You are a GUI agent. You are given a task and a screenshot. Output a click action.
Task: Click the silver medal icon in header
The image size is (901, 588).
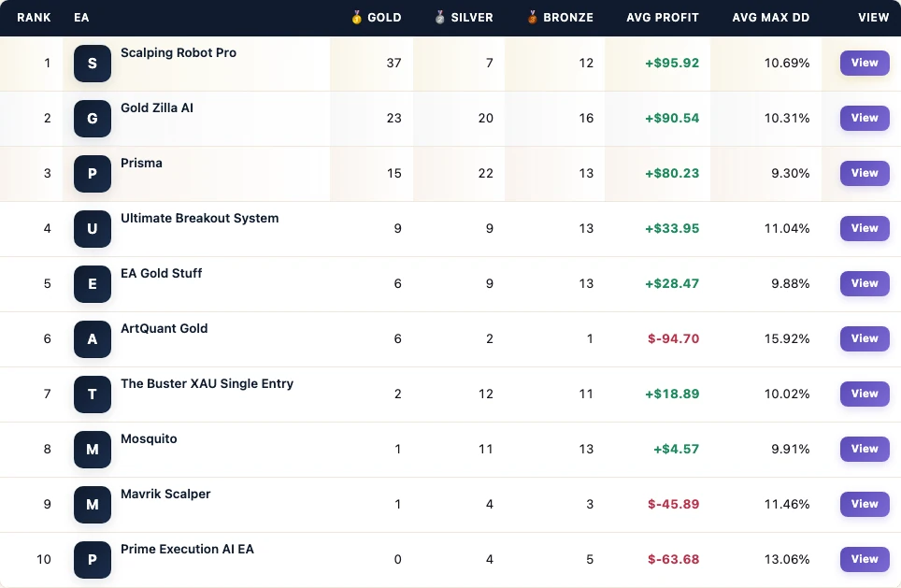tap(439, 17)
